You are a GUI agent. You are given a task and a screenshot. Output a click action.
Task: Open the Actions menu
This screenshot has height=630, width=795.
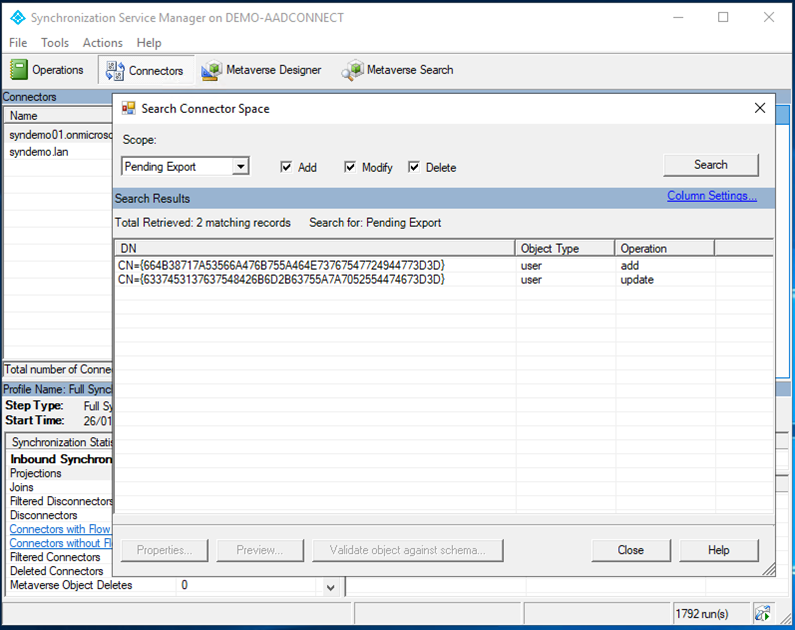click(x=102, y=43)
